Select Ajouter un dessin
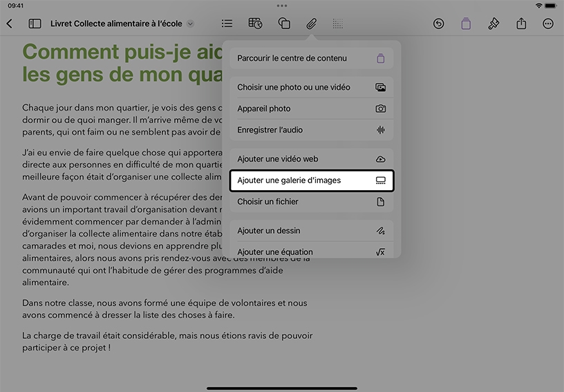The width and height of the screenshot is (564, 392). pos(312,230)
